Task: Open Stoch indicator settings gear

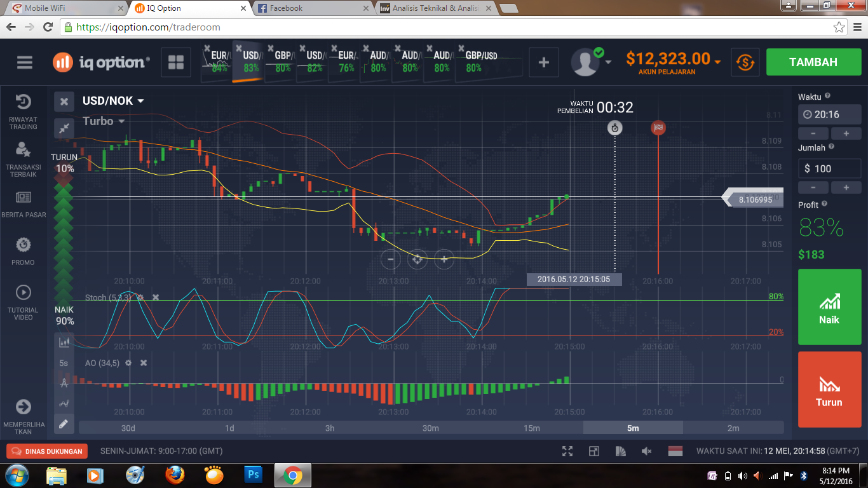Action: (x=140, y=297)
